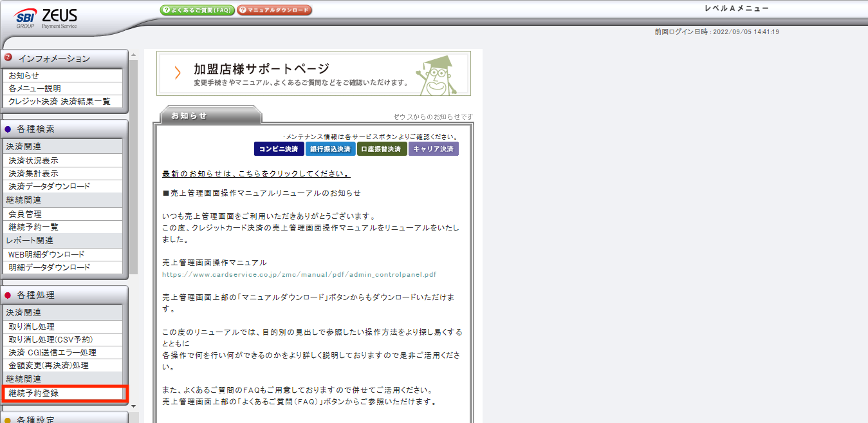Open 決済 CGI送信エラー処理 item

pyautogui.click(x=62, y=352)
